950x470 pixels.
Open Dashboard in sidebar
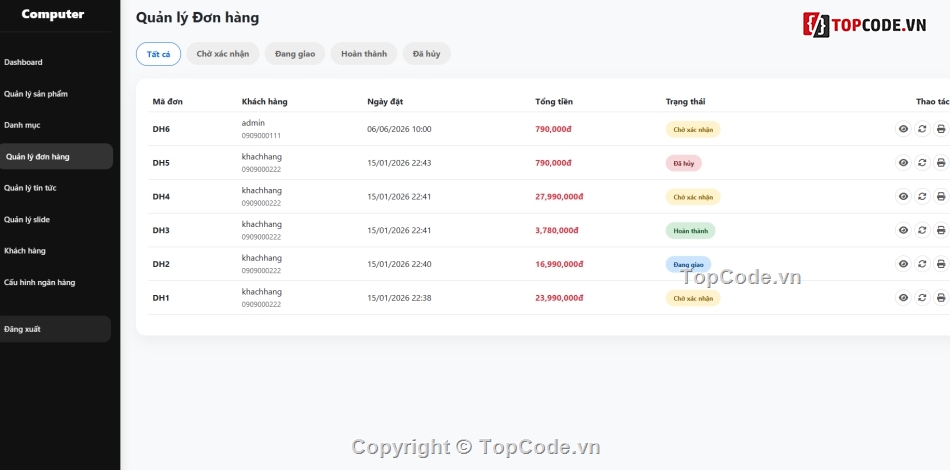click(x=23, y=62)
